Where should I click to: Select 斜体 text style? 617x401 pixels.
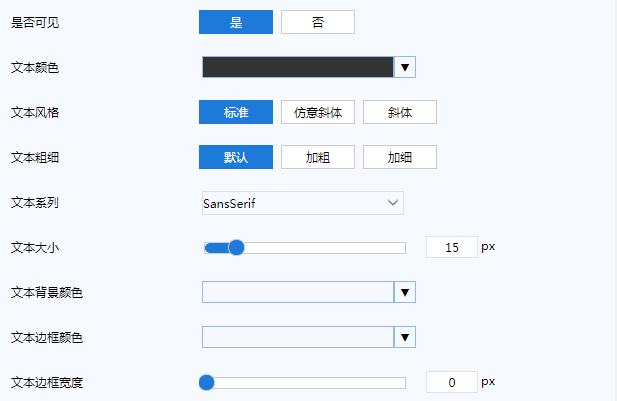400,112
